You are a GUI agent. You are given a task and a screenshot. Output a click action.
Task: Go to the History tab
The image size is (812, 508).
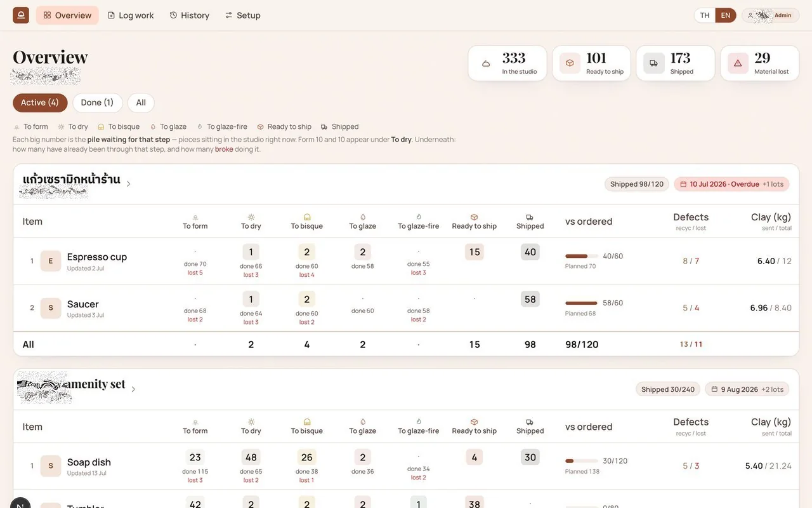click(x=189, y=15)
